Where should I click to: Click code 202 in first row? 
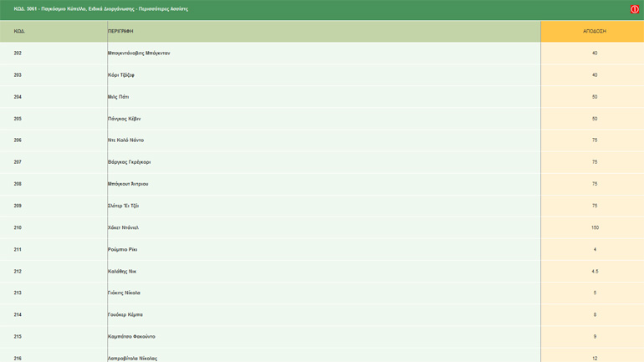18,54
